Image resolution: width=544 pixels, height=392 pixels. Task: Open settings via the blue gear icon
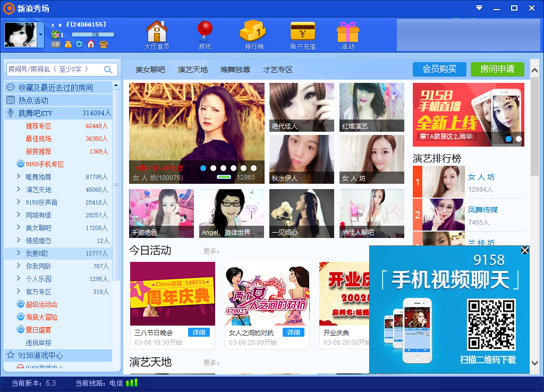(79, 44)
